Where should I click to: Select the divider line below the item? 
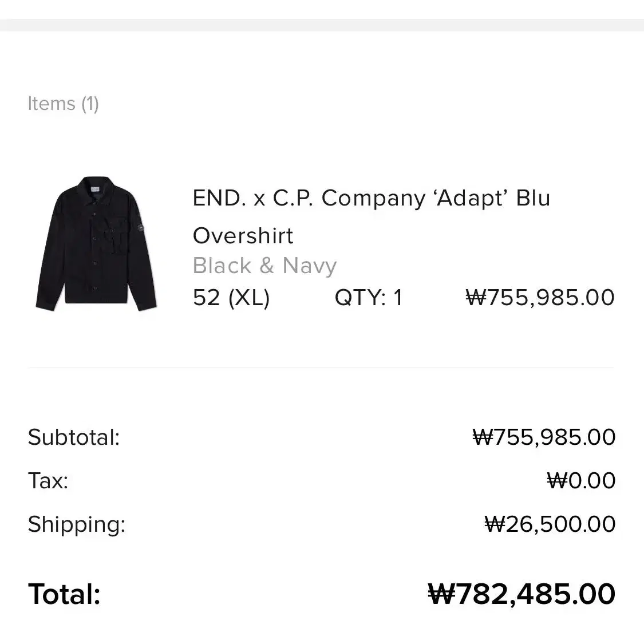point(321,368)
